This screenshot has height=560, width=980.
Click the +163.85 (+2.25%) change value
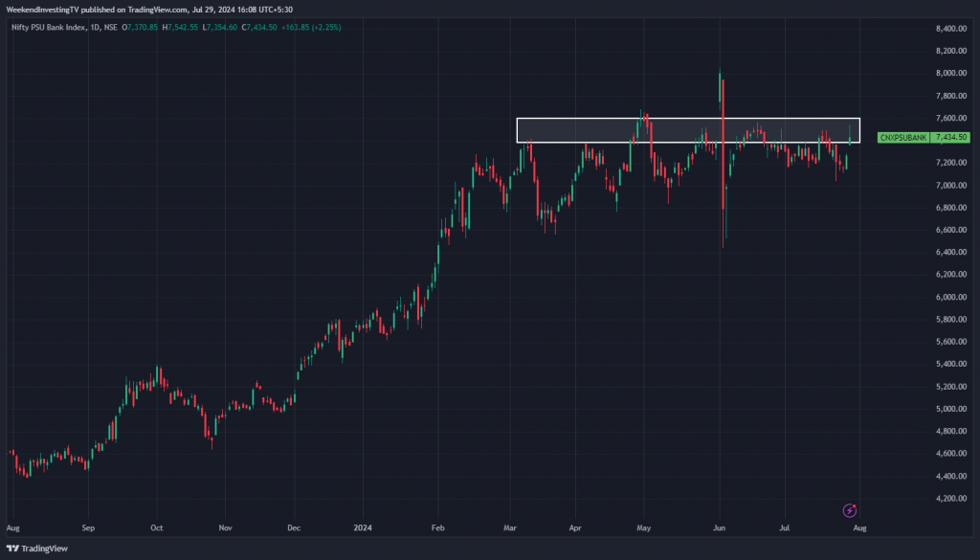click(x=311, y=27)
